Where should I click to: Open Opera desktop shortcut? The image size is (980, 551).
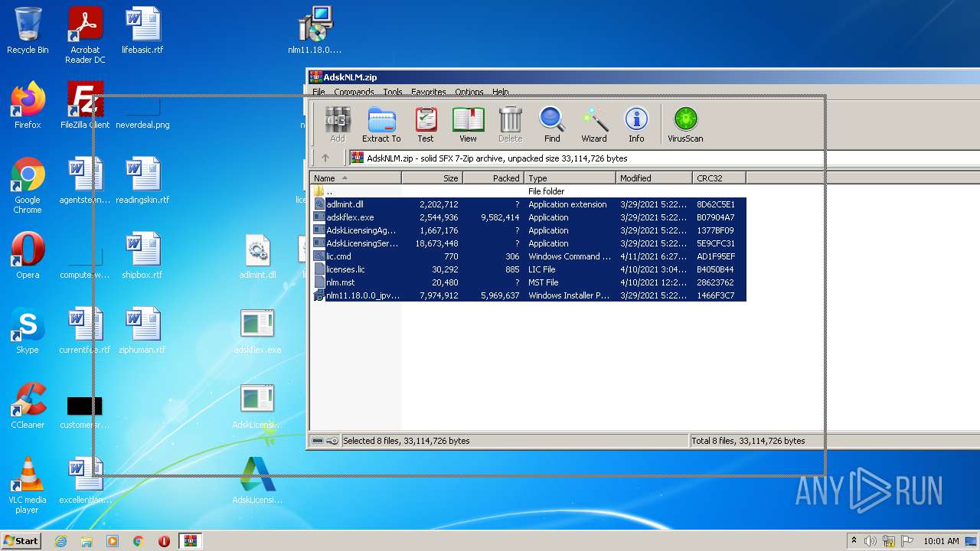(x=28, y=256)
